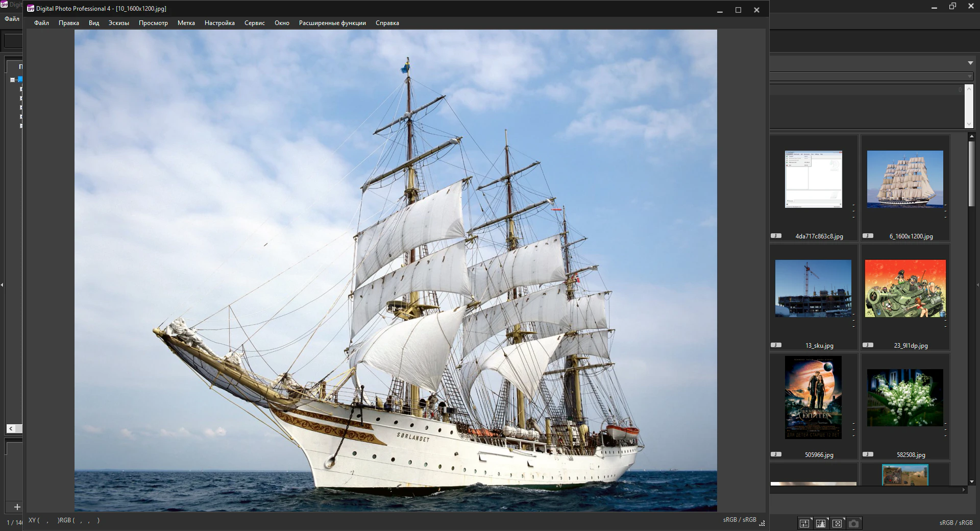
Task: Toggle the magnifier focus check toolbar icon
Action: (x=838, y=524)
